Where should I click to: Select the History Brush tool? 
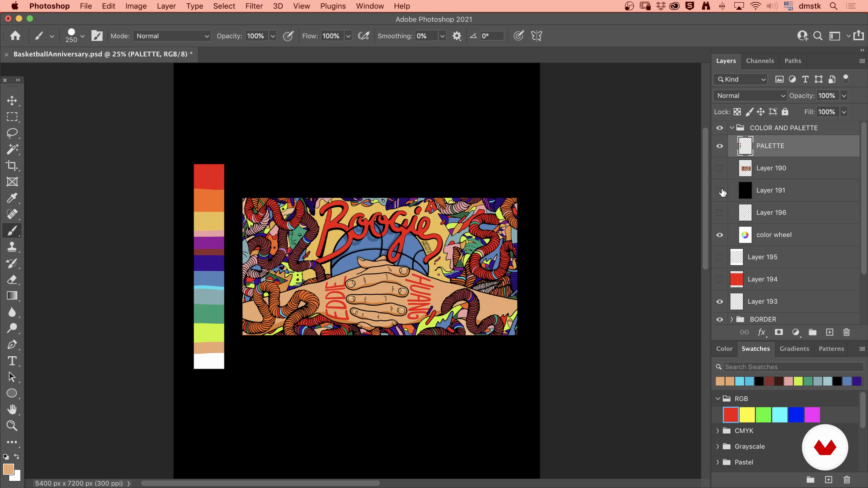coord(12,263)
